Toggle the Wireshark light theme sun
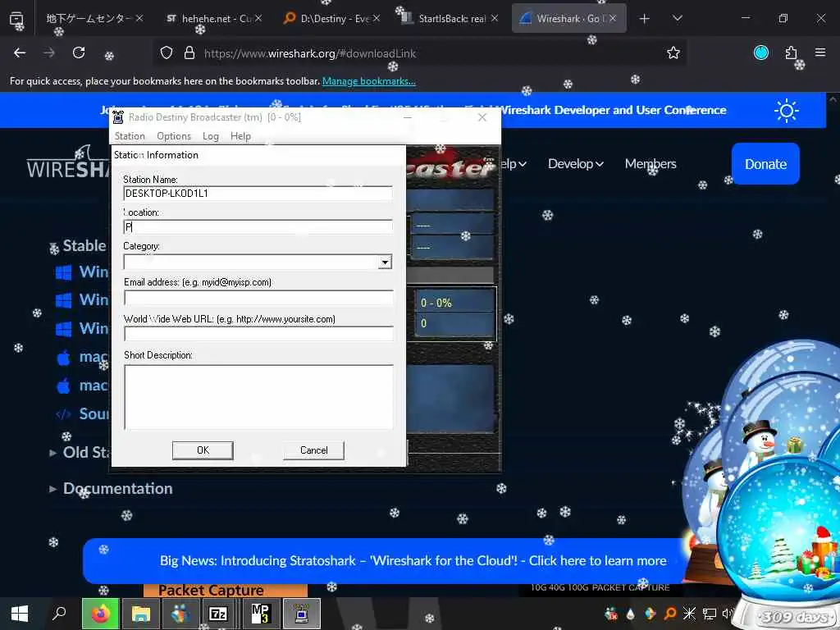 tap(787, 111)
